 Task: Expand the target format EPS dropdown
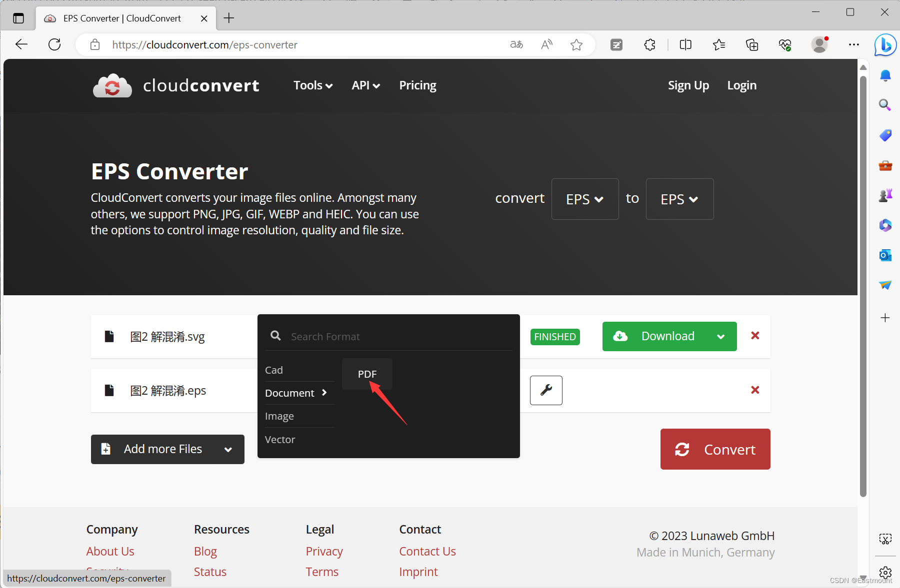(x=679, y=199)
